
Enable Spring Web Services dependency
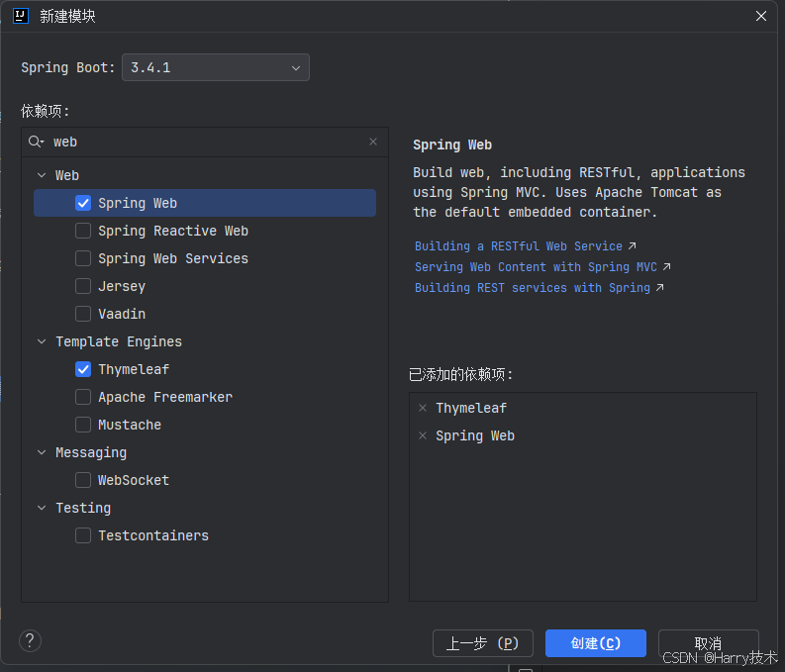pyautogui.click(x=83, y=258)
